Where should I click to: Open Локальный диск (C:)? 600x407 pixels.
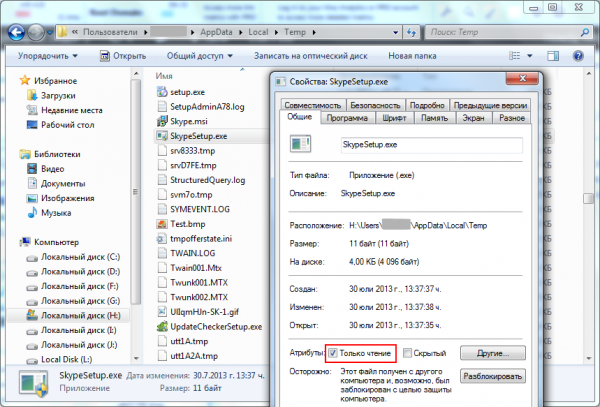tap(80, 257)
